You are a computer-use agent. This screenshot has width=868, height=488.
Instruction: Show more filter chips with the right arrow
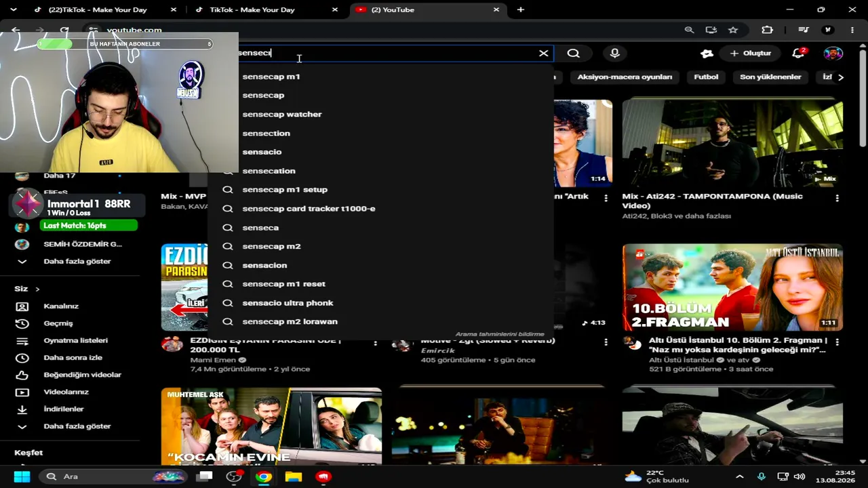[841, 77]
